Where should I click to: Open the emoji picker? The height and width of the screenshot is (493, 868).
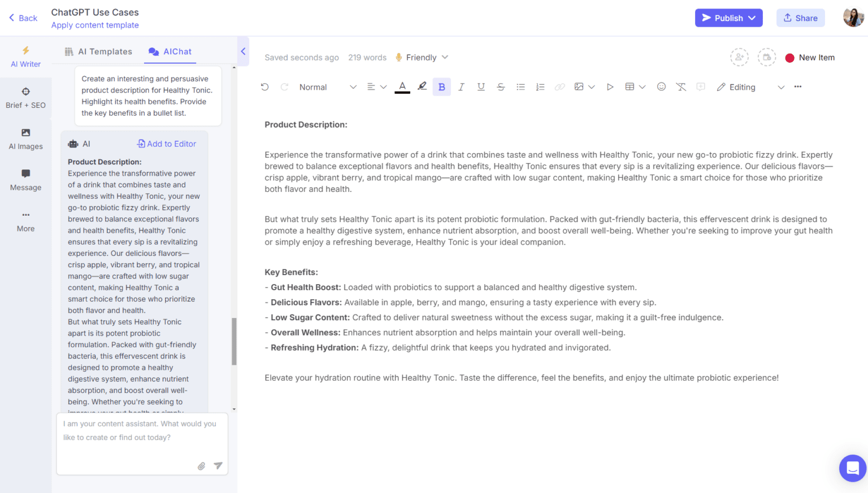pyautogui.click(x=661, y=86)
